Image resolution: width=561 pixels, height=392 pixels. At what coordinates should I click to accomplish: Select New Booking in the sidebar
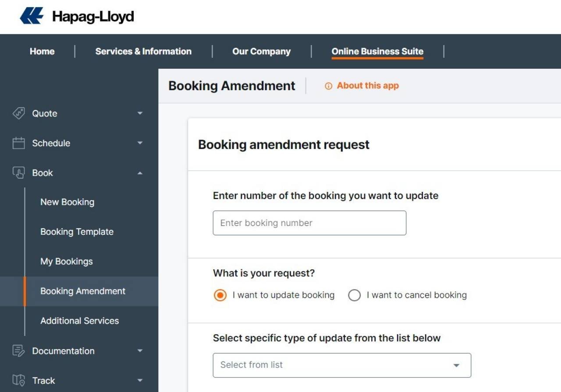tap(67, 202)
